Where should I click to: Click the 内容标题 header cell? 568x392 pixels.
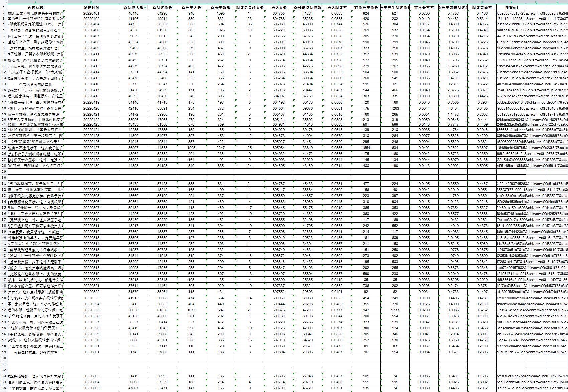(x=35, y=7)
